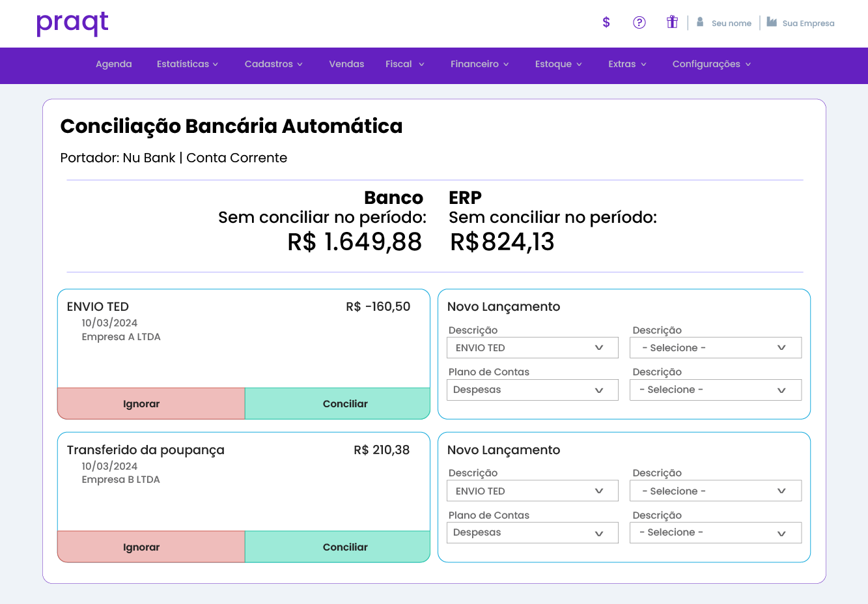868x604 pixels.
Task: Ignore the Transferido da poupança transaction
Action: point(151,547)
